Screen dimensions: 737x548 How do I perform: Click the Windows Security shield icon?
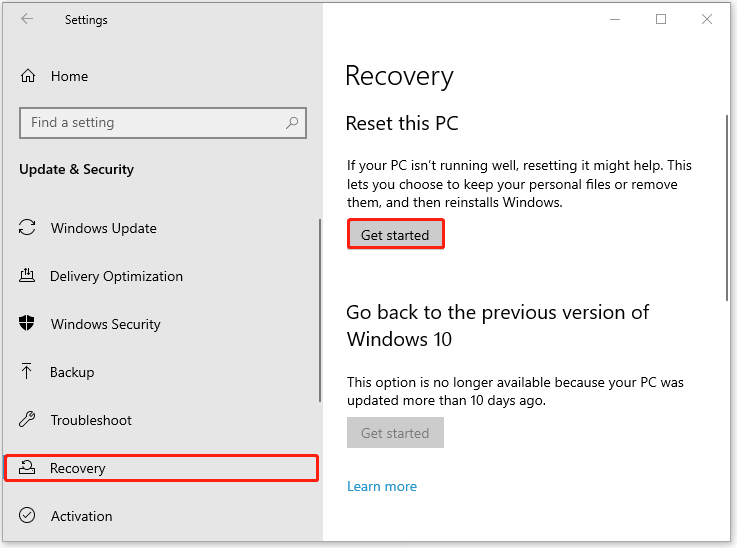pyautogui.click(x=27, y=323)
